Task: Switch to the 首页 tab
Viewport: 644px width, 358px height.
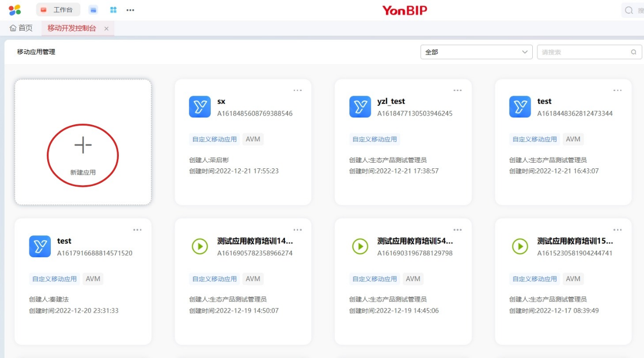Action: click(x=21, y=28)
